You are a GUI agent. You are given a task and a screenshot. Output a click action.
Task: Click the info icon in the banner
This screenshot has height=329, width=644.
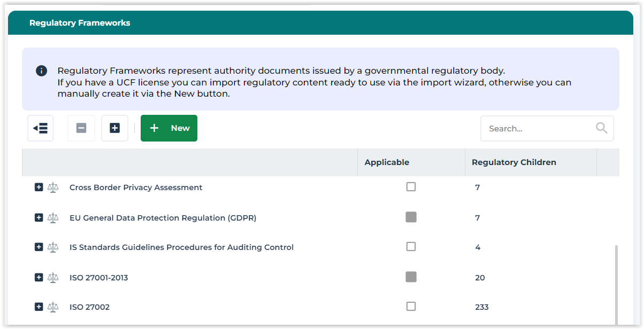pyautogui.click(x=41, y=70)
